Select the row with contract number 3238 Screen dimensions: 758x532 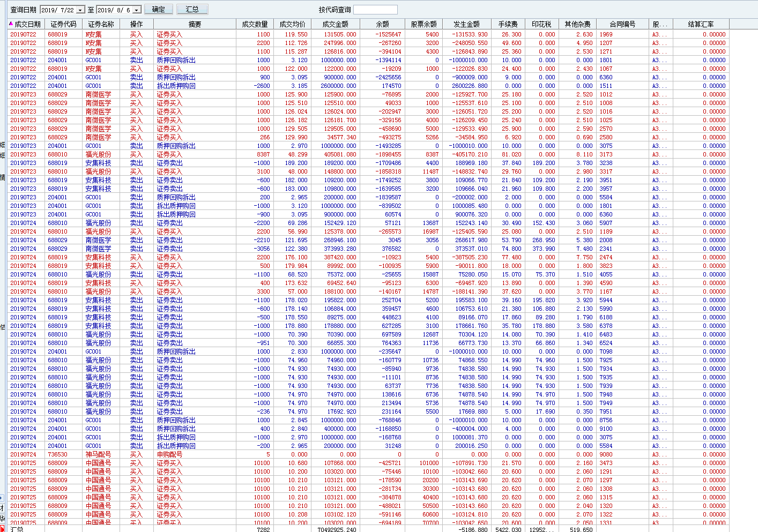[368, 163]
